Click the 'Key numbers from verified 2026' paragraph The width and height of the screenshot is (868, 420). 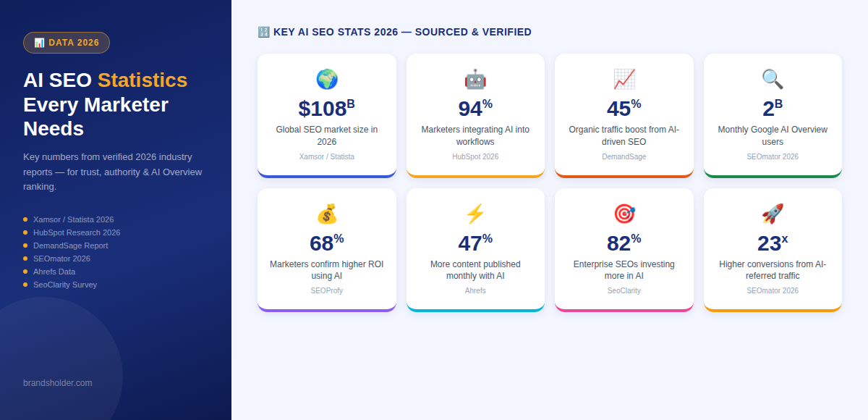coord(113,172)
